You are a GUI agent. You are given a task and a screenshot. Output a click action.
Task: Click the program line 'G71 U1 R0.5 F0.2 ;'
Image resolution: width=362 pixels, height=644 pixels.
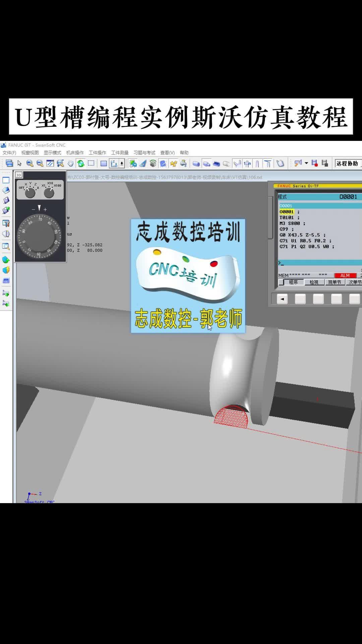pos(305,241)
